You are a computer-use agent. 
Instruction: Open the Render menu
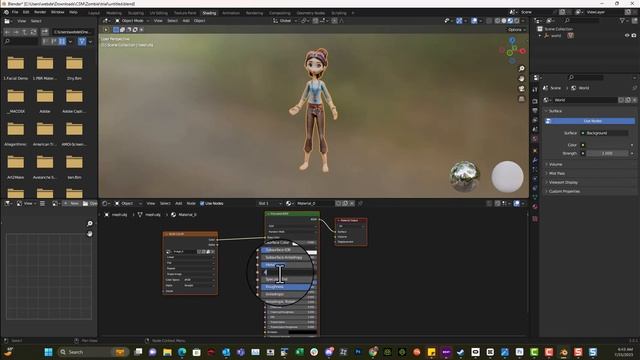pos(40,12)
